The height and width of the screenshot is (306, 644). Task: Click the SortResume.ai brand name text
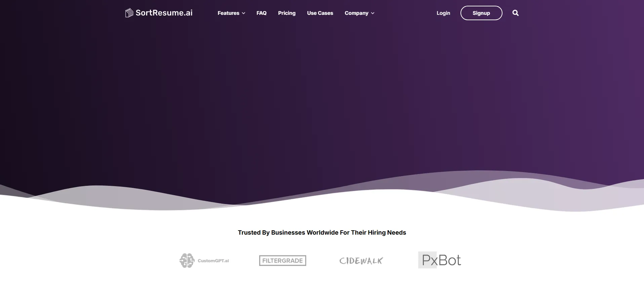point(164,13)
